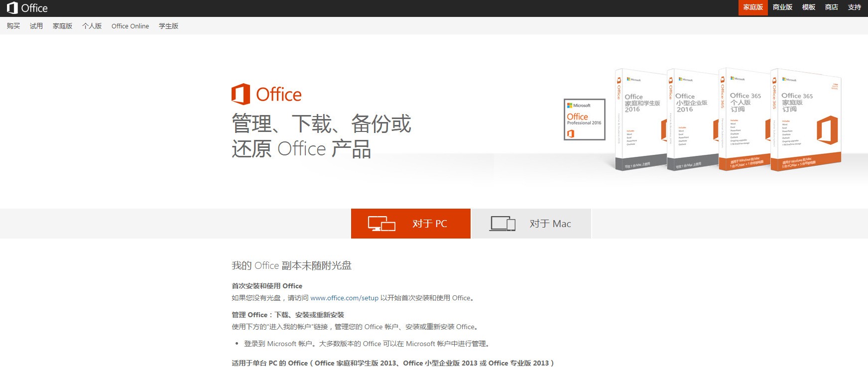Select the Office 家庭和学生版 2016 box
868x369 pixels.
click(641, 120)
